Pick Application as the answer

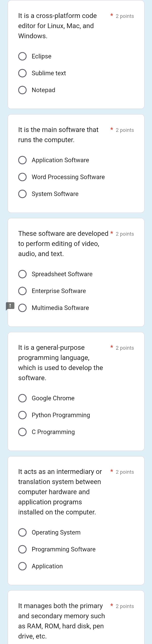tap(22, 566)
